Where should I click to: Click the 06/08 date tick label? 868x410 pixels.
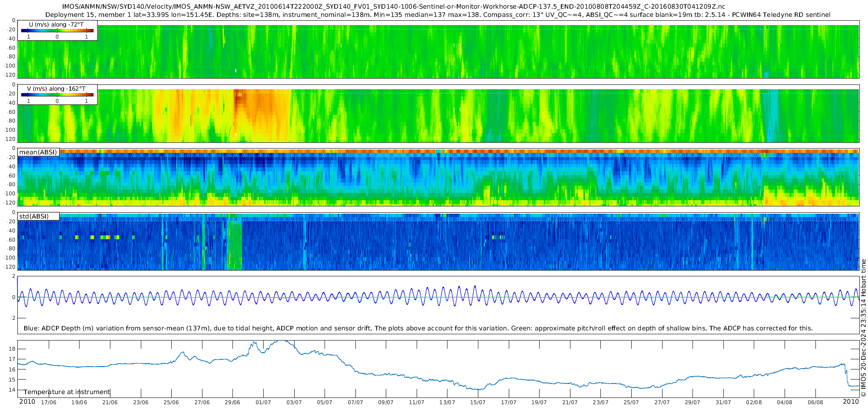coord(815,402)
